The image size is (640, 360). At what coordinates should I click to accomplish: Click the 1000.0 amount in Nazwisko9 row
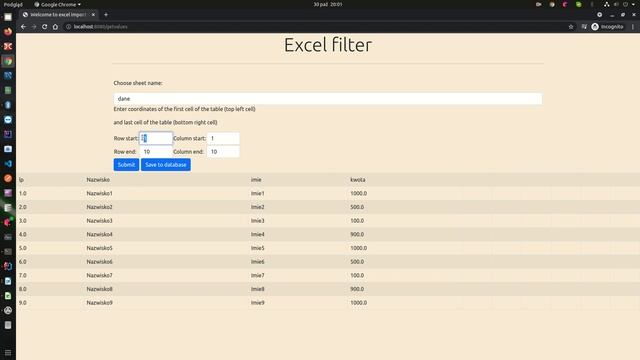click(x=358, y=303)
